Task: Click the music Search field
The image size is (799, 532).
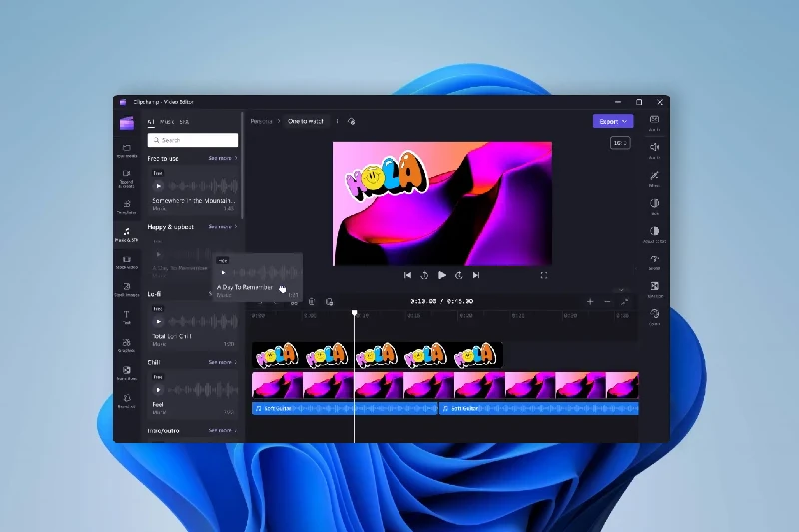Action: (x=193, y=140)
